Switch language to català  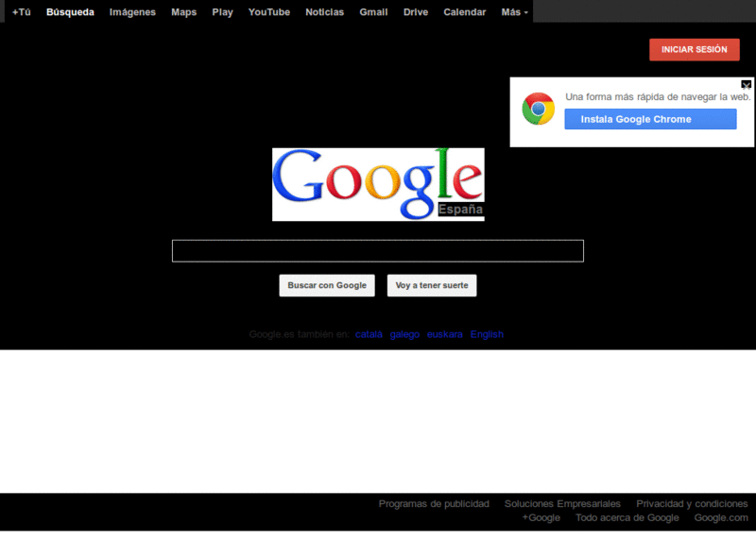point(369,334)
